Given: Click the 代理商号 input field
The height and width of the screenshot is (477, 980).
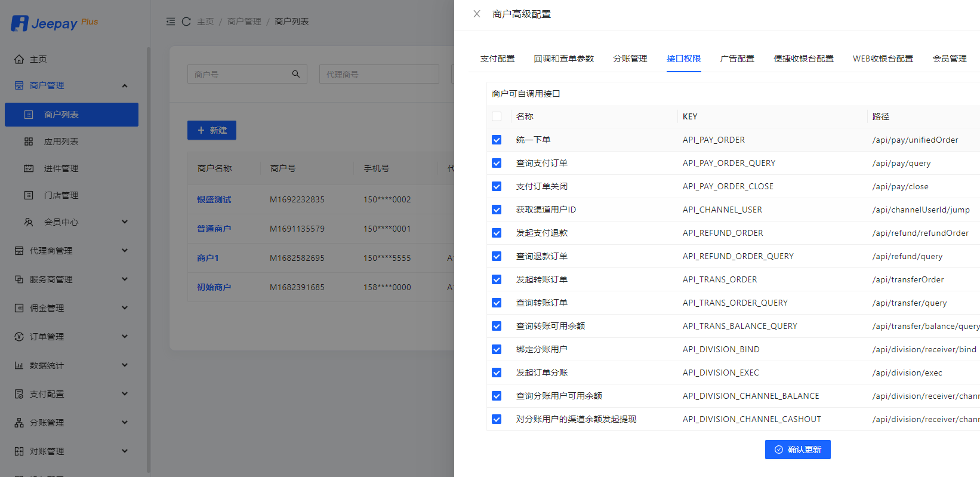Looking at the screenshot, I should [379, 75].
